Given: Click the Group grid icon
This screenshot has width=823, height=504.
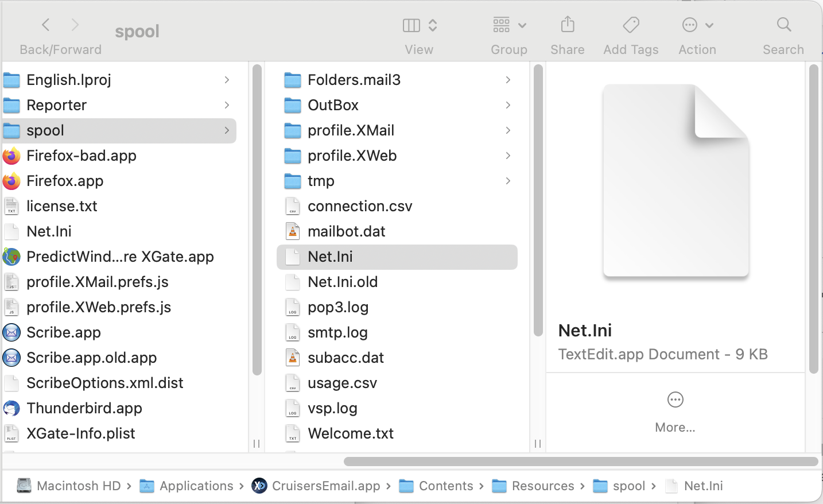Looking at the screenshot, I should click(x=501, y=25).
